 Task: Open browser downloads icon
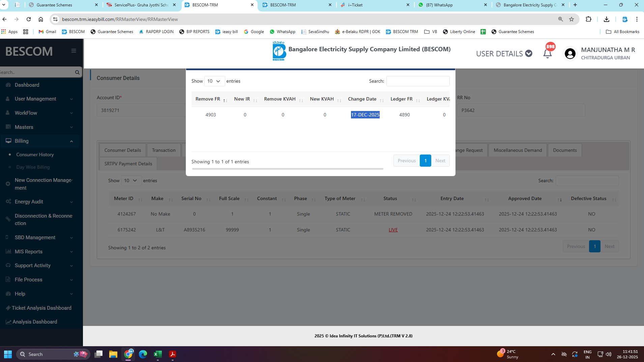pos(607,19)
